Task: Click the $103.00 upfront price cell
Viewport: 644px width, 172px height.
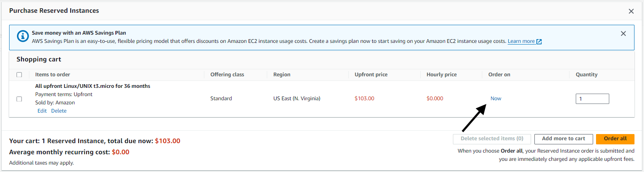Action: 364,99
